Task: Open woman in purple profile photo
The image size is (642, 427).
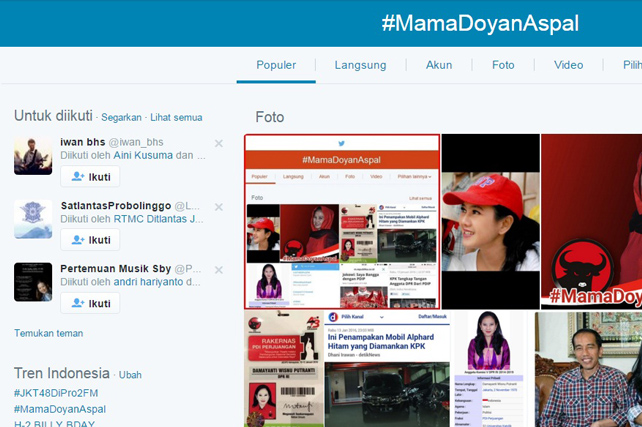Action: click(489, 369)
